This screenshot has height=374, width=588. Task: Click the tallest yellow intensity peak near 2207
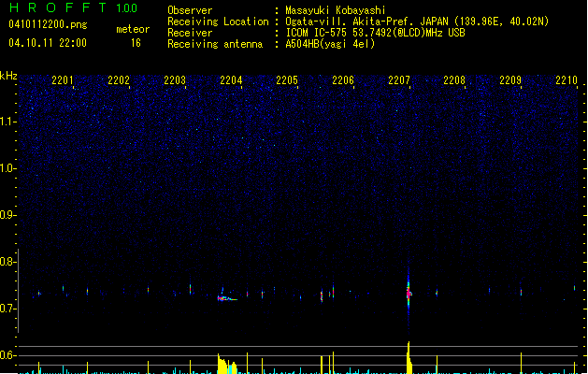point(409,357)
